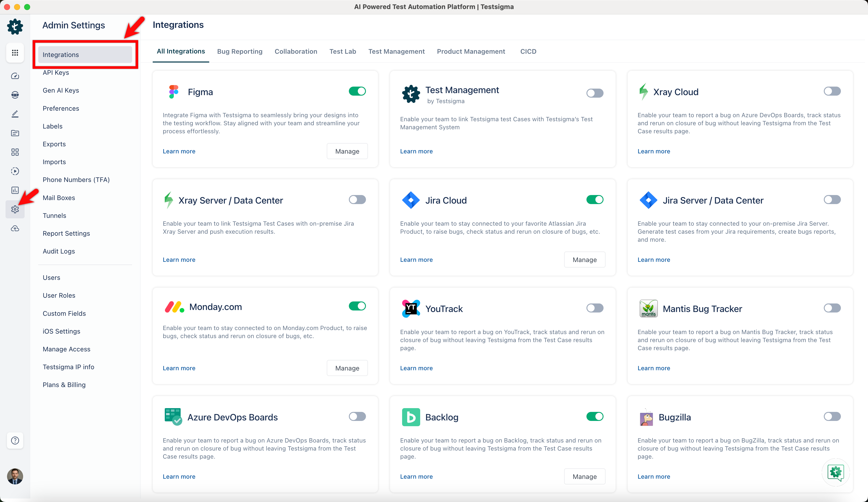Image resolution: width=868 pixels, height=502 pixels.
Task: Click the Jira Server / Data Center logo
Action: tap(648, 200)
